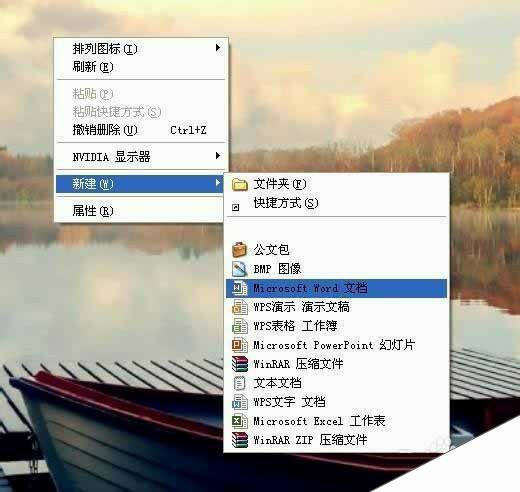The width and height of the screenshot is (520, 492).
Task: Click the folder icon in the New submenu
Action: [x=240, y=184]
